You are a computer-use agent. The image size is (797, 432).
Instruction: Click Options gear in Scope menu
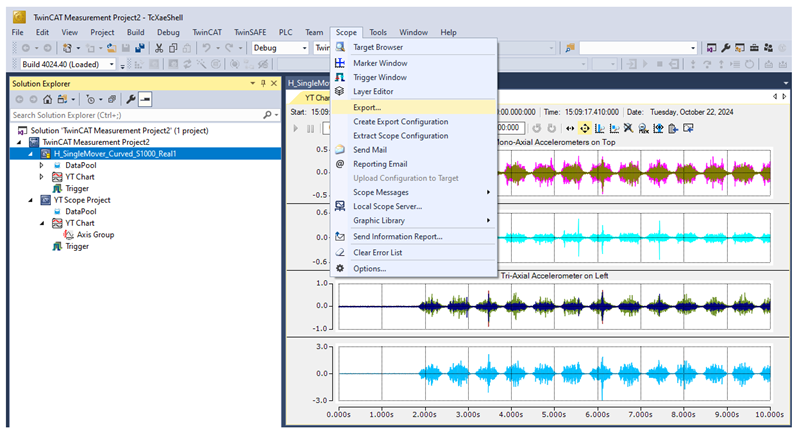(340, 268)
